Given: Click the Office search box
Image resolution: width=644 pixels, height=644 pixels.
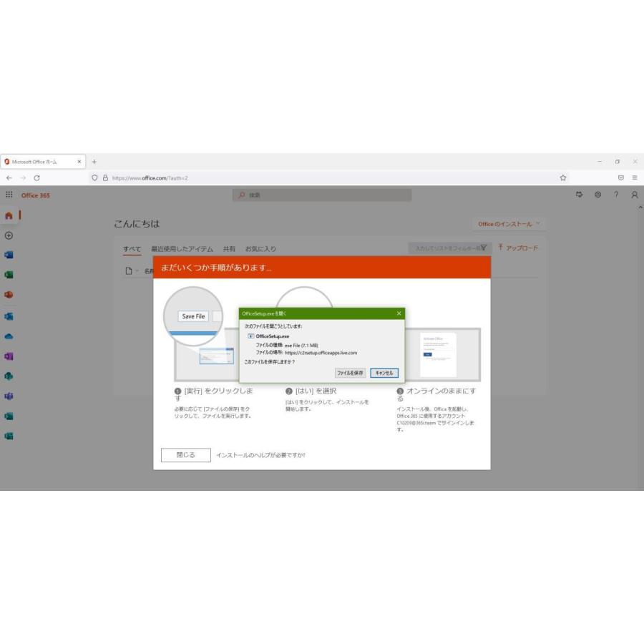Looking at the screenshot, I should (322, 195).
